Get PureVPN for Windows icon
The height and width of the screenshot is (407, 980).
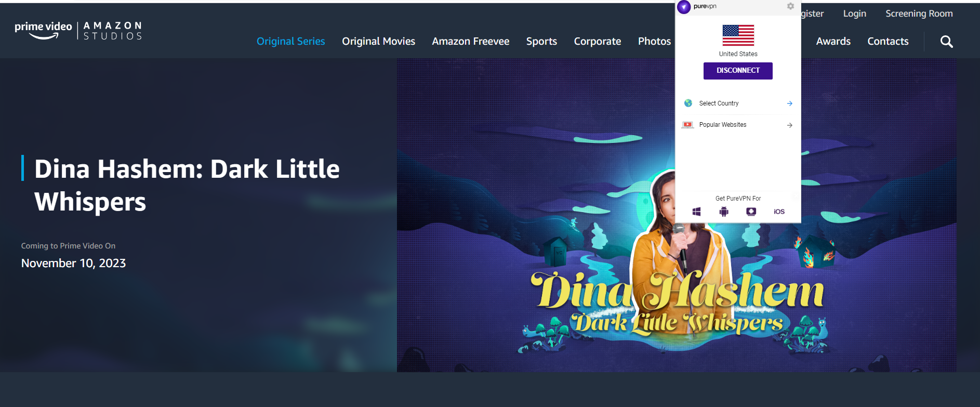[696, 212]
